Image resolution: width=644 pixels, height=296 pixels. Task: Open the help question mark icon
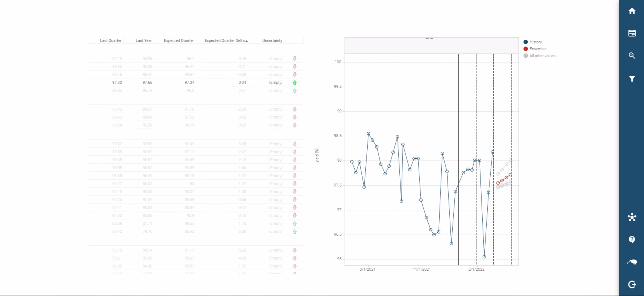(x=632, y=239)
